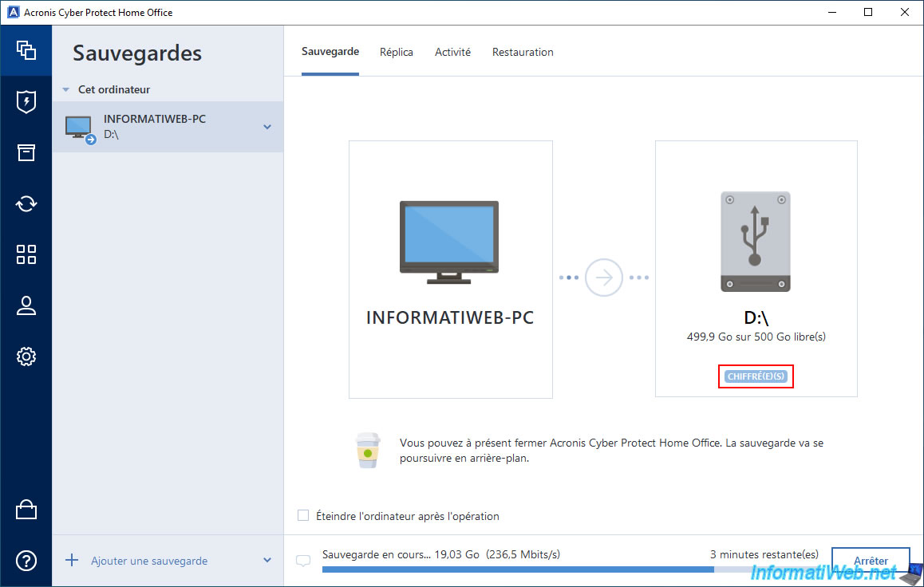Switch to the Réplica tab

(x=396, y=53)
